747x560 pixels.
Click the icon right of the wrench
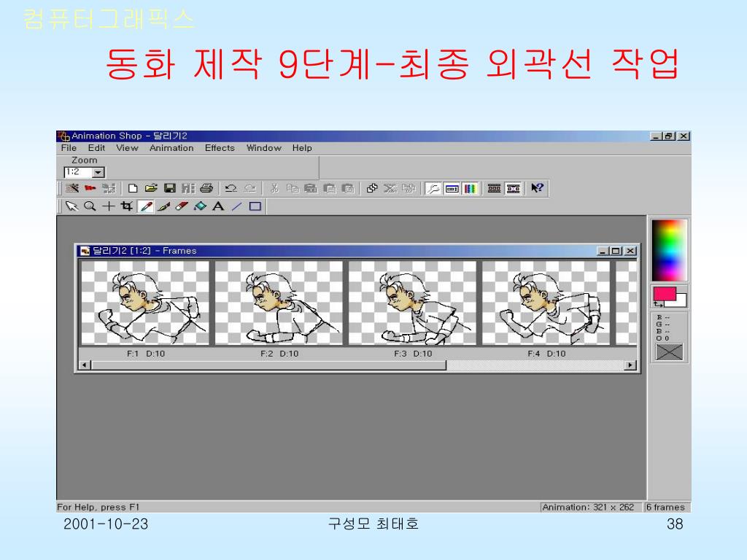coord(452,189)
